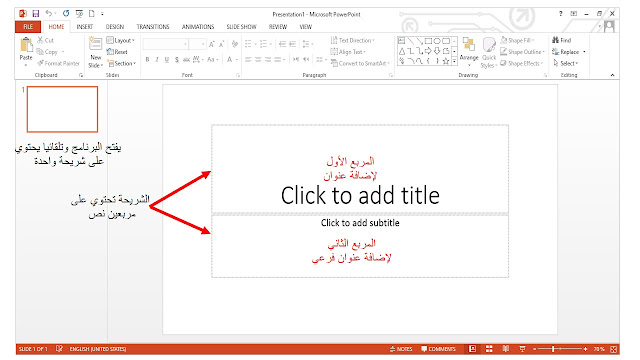
Task: Select slide 1 thumbnail
Action: pyautogui.click(x=62, y=109)
